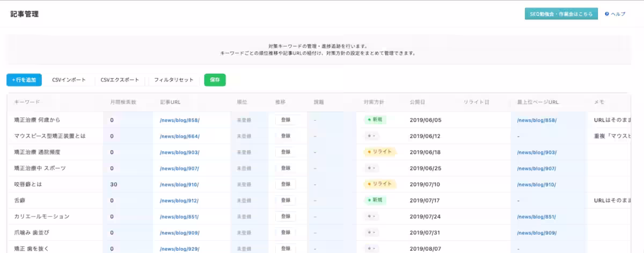Open 対策方針 新規 tag for 矯正治療 何歳から
644x253 pixels.
pyautogui.click(x=375, y=120)
